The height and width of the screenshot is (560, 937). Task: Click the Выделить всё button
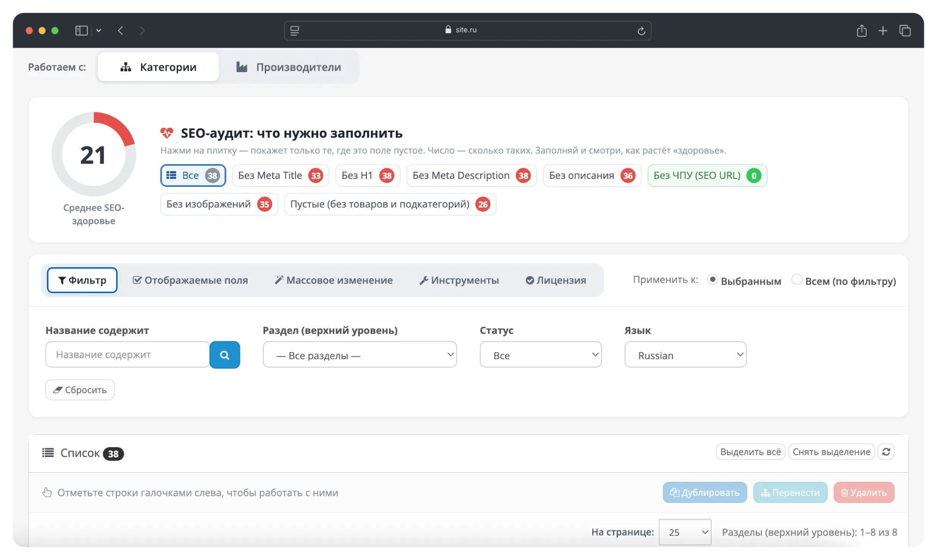pos(751,452)
